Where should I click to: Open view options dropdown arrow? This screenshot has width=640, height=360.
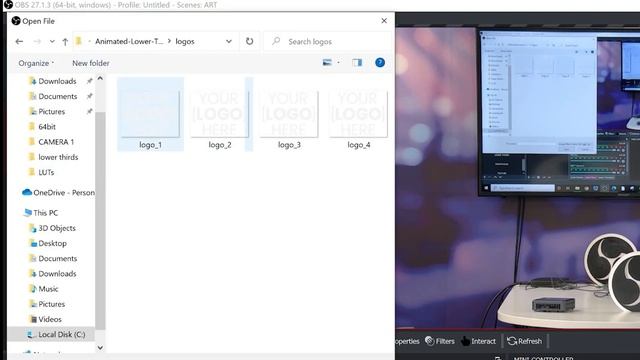338,62
